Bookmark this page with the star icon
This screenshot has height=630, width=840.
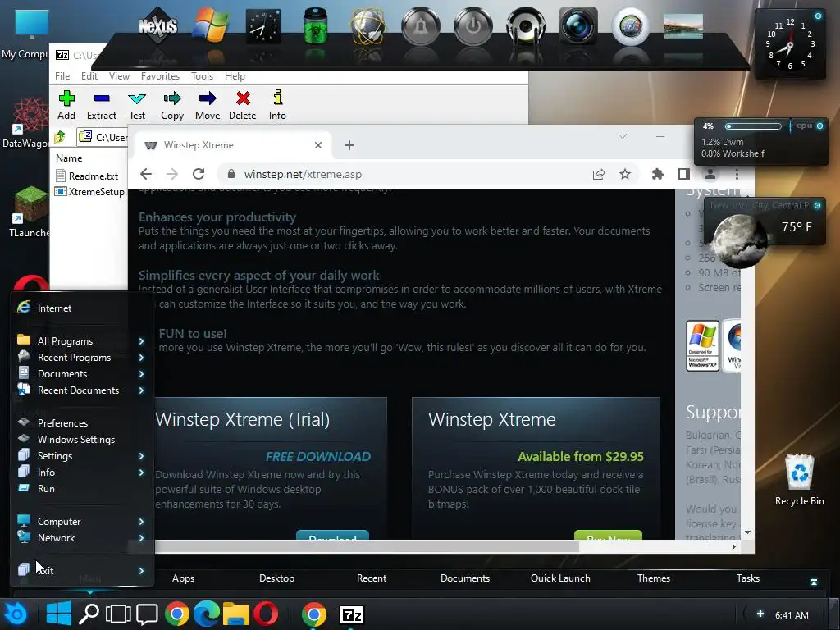[x=624, y=174]
